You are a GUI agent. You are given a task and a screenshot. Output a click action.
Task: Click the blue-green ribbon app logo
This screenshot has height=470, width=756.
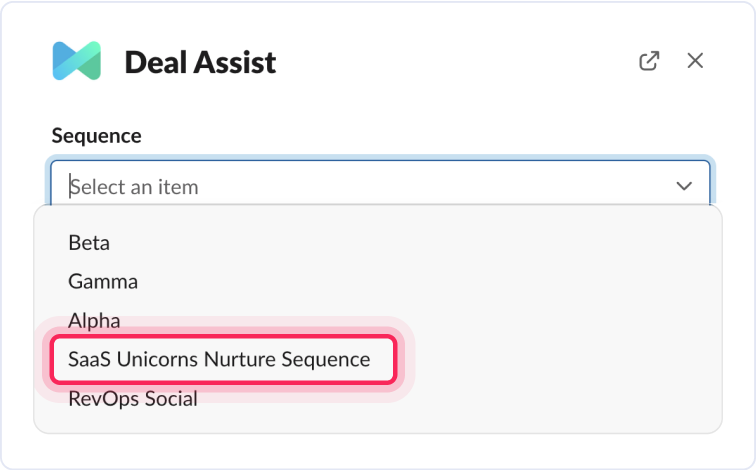tap(77, 61)
